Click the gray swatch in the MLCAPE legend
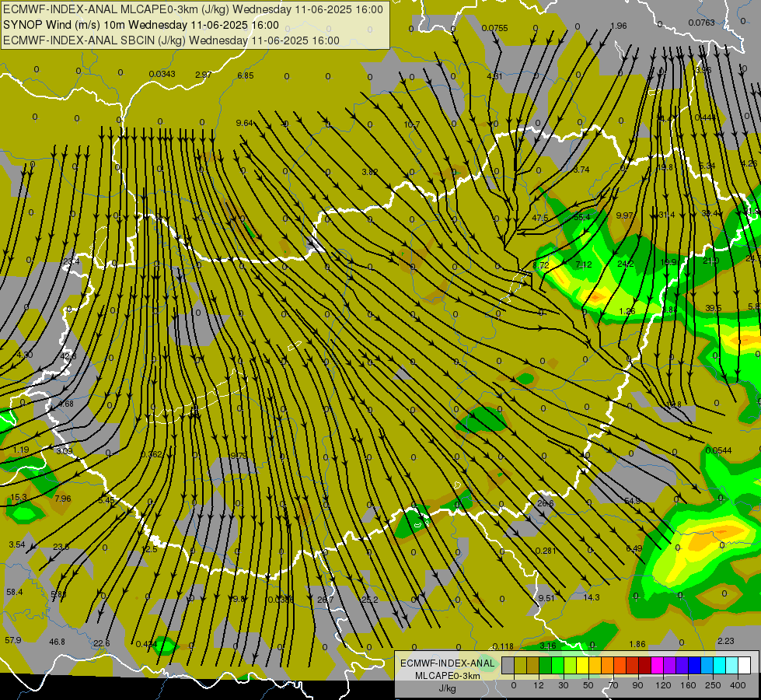The image size is (761, 700). (508, 665)
